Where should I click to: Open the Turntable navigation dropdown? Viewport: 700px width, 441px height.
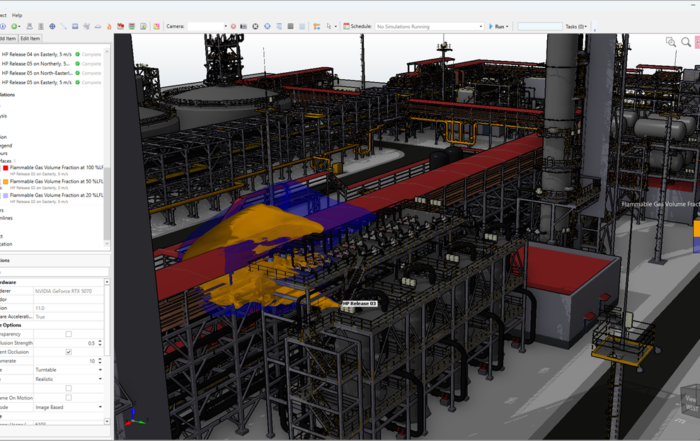[100, 370]
